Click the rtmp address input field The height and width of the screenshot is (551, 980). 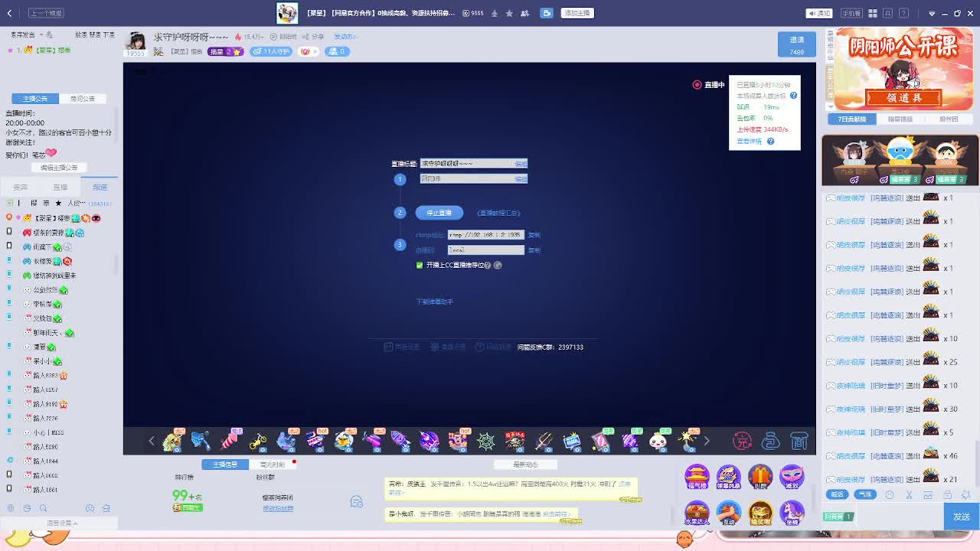coord(486,235)
